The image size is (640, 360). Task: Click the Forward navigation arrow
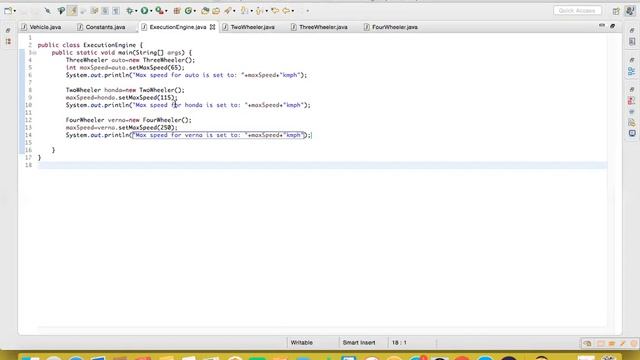286,11
